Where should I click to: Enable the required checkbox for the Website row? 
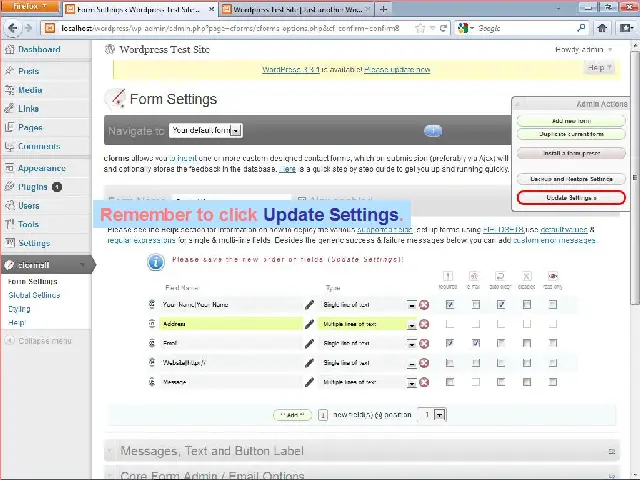point(450,363)
